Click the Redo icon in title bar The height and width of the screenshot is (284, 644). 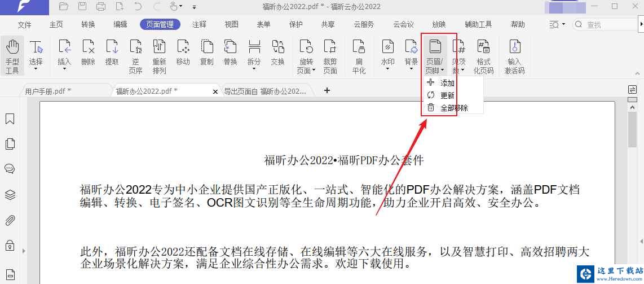coord(156,6)
